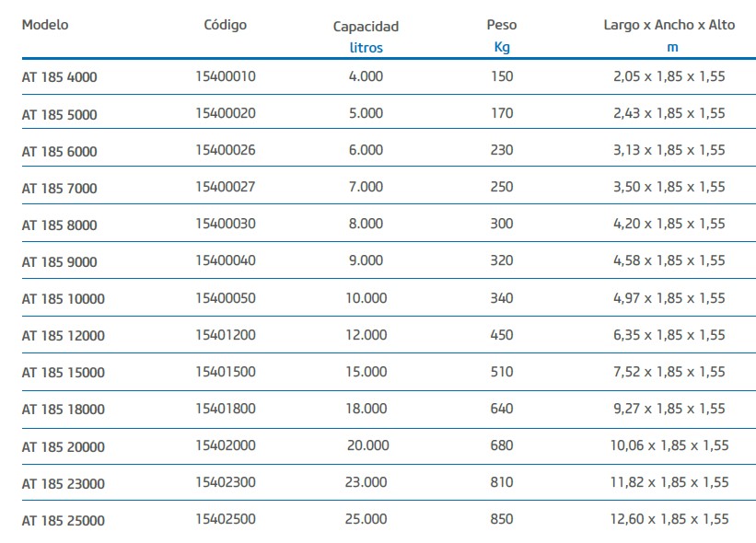The width and height of the screenshot is (756, 543).
Task: Select dimensions 12,60 x 1,85 x 1,55
Action: click(669, 519)
